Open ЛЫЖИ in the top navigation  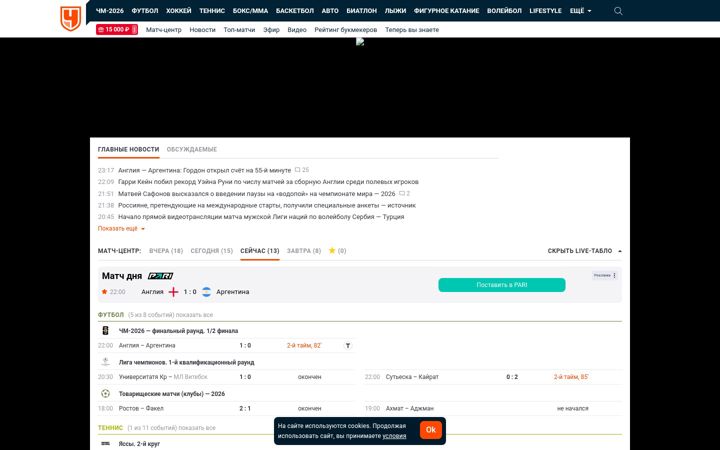395,11
